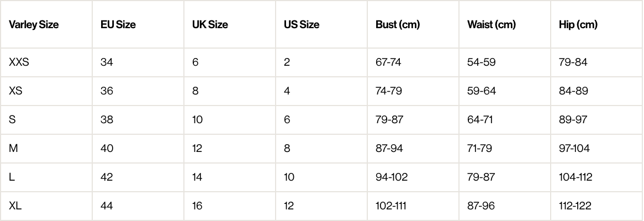Click the Varley Size column header

tap(34, 25)
